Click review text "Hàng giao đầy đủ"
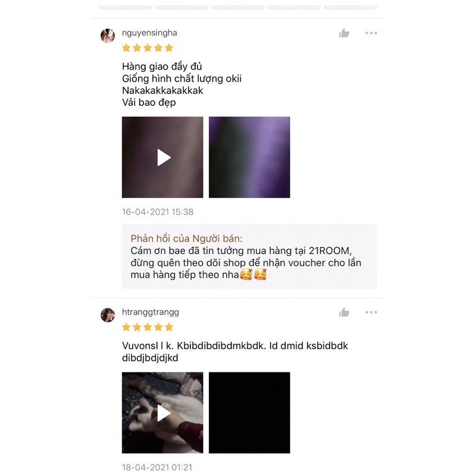The image size is (476, 476). click(x=162, y=67)
